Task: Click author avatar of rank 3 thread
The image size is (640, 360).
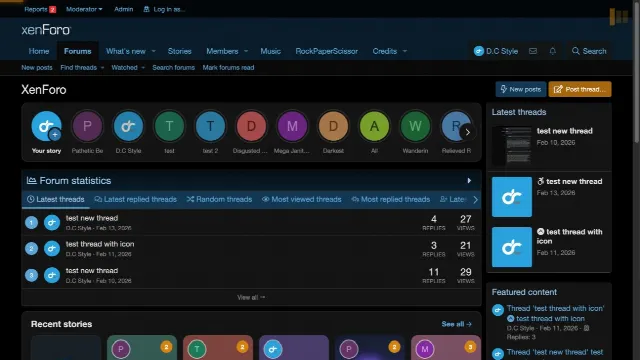Action: (52, 275)
